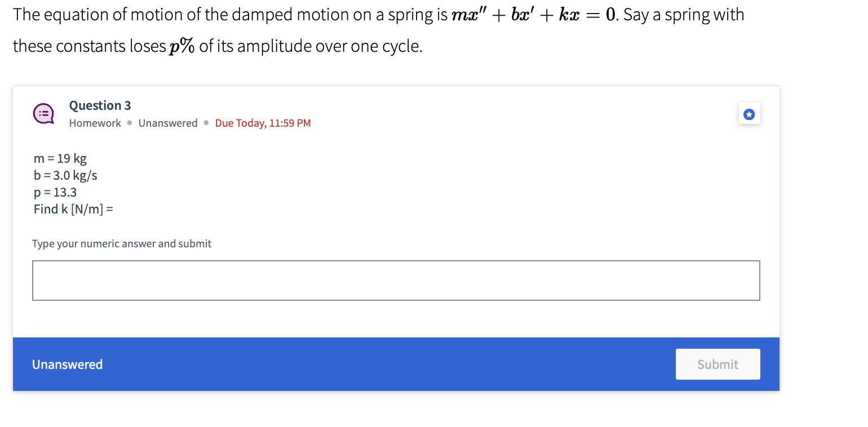
Task: Click inside the numeric answer text box
Action: [395, 280]
